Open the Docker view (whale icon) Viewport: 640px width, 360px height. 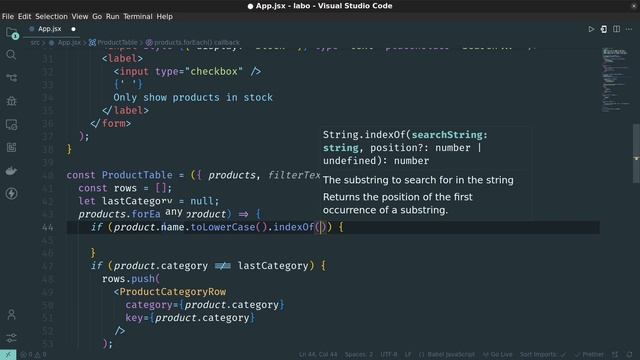tap(11, 171)
